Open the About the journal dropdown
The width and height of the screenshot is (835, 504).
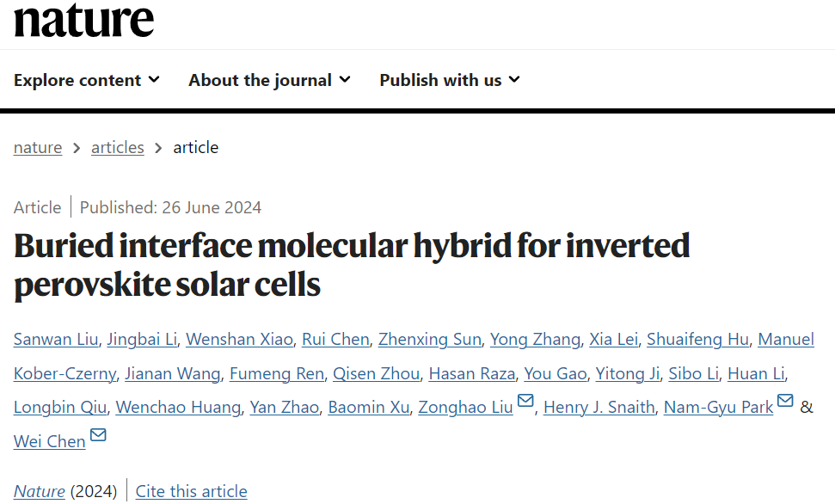pyautogui.click(x=269, y=80)
